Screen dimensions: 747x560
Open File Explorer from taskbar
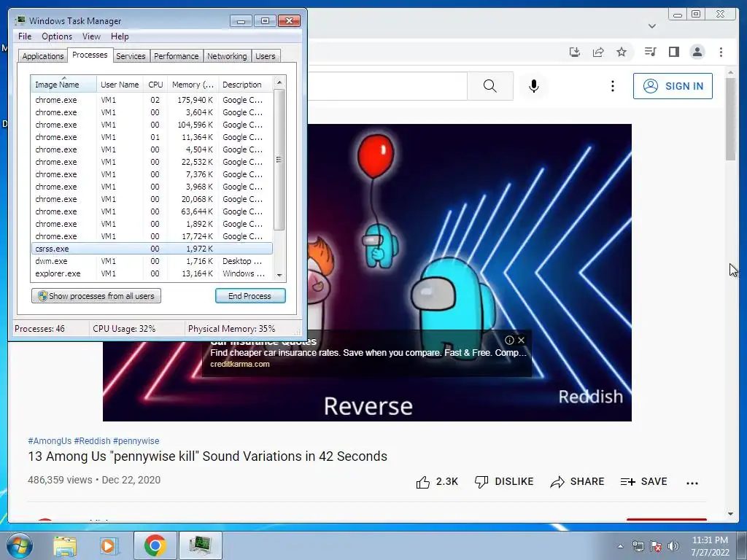65,545
